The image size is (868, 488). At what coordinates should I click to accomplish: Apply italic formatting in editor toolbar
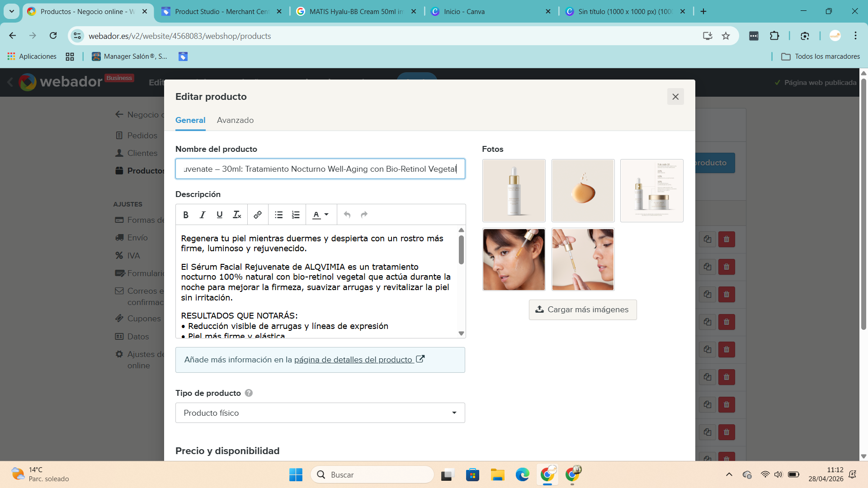click(x=203, y=215)
